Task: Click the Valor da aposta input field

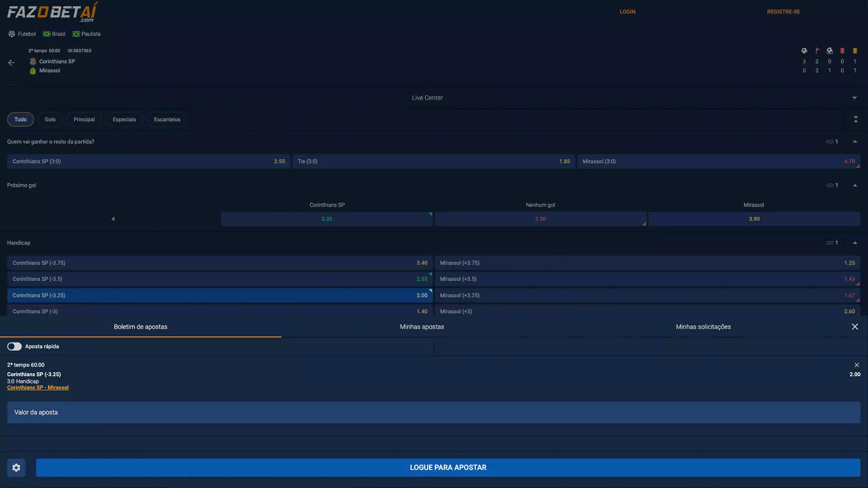Action: click(x=434, y=413)
